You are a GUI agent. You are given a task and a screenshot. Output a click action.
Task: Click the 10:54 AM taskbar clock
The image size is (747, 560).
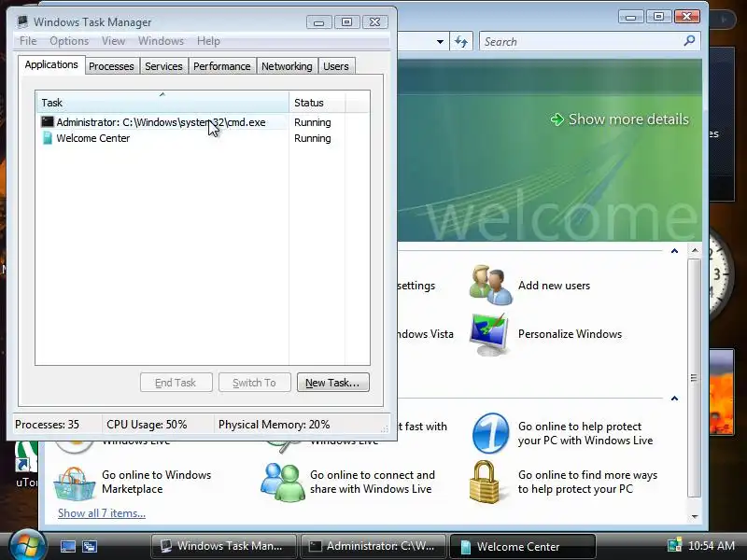712,546
